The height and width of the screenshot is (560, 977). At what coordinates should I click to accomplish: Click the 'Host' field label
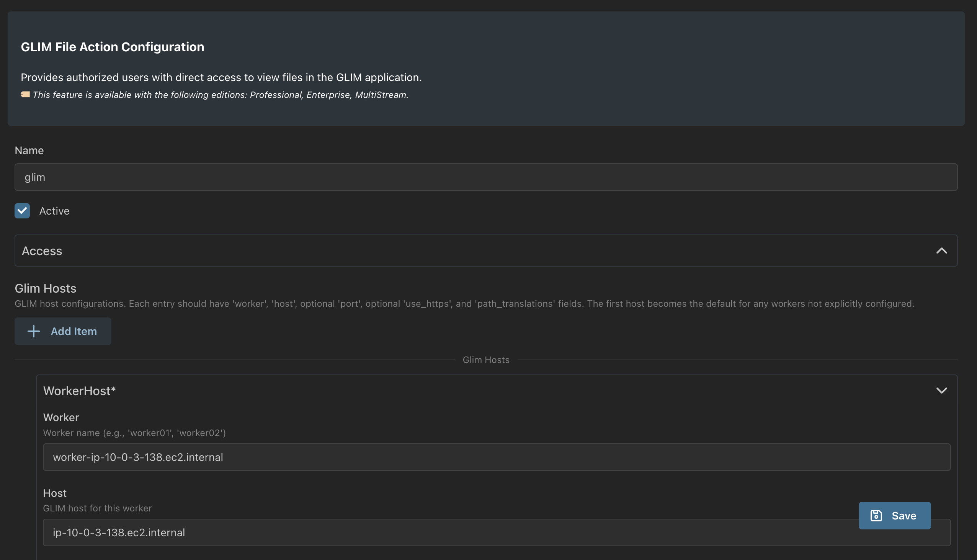pyautogui.click(x=55, y=493)
